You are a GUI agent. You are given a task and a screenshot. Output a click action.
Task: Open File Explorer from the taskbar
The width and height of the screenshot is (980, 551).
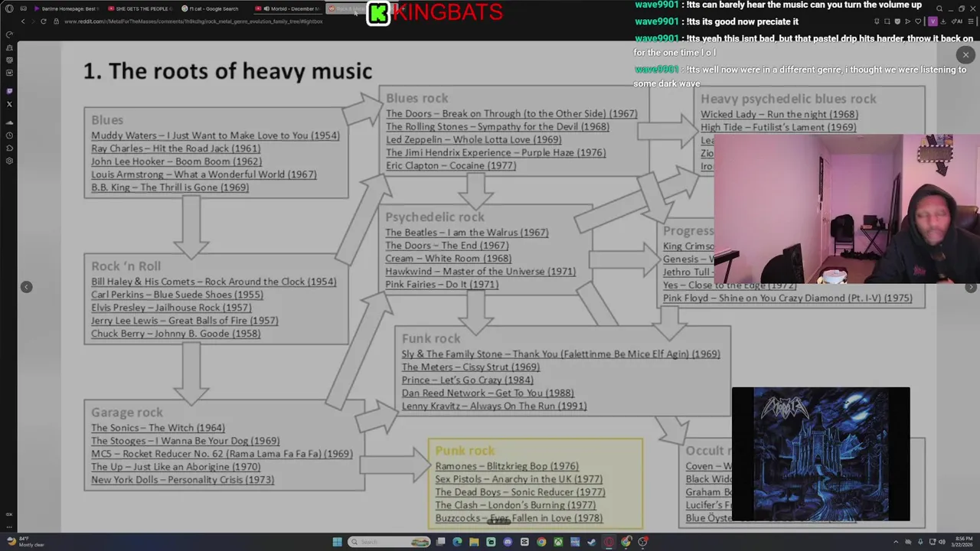point(474,542)
